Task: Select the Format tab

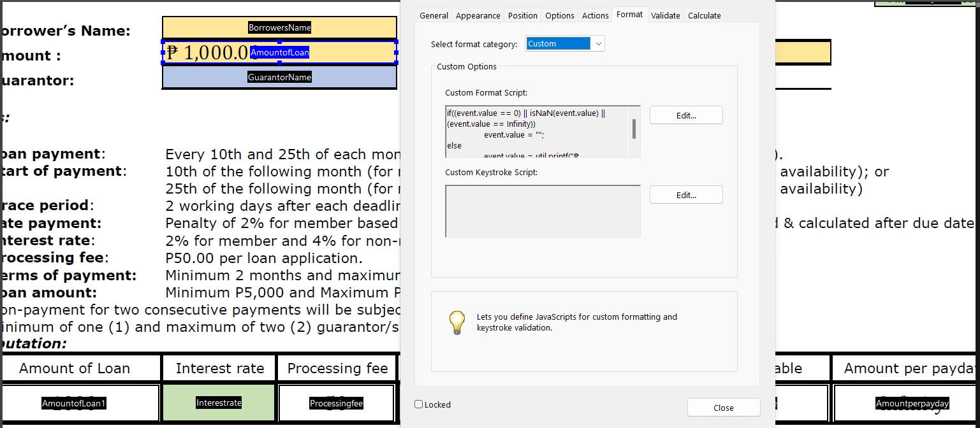Action: (x=629, y=15)
